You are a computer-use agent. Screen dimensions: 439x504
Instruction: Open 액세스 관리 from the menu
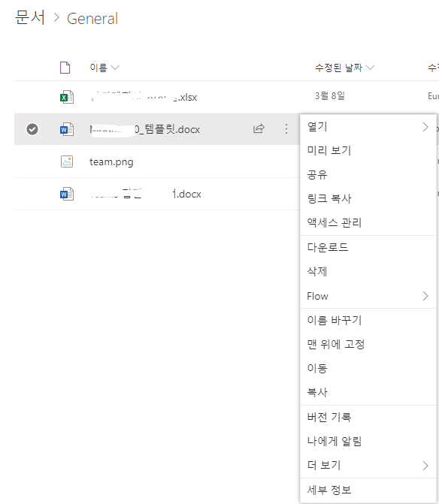[x=368, y=222]
